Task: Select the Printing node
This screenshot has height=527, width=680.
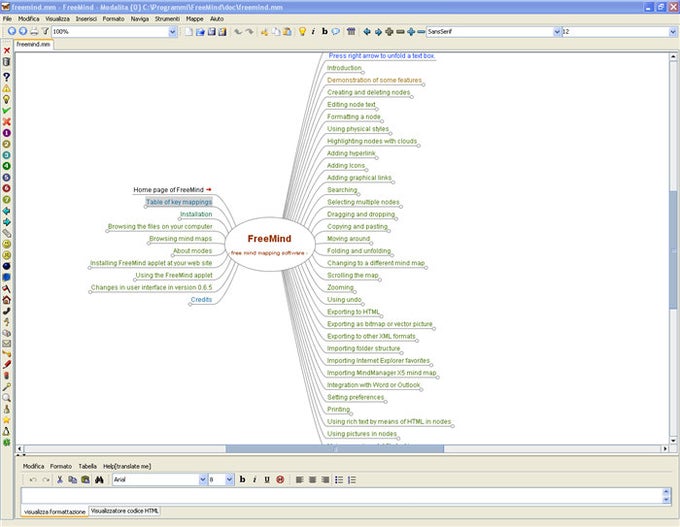Action: click(338, 409)
